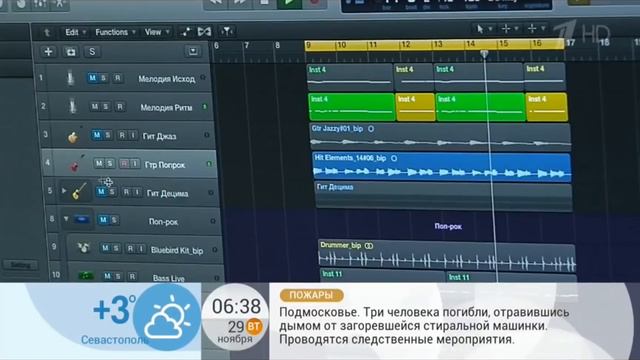Toggle the Flex show/hide button
This screenshot has height=360, width=640.
point(204,31)
